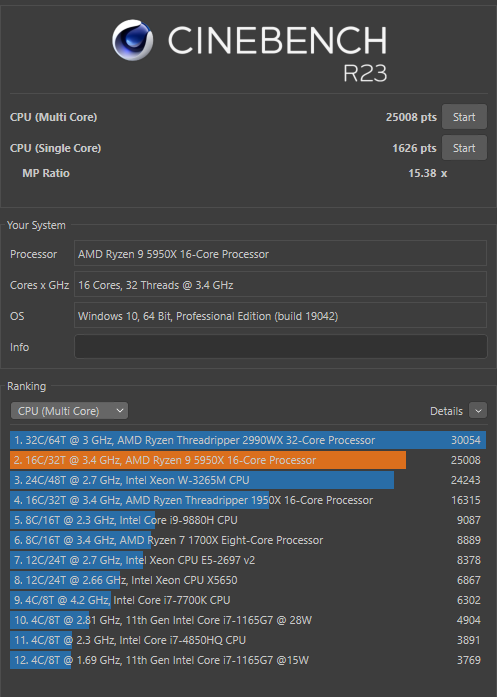Click into the Info text field
497x697 pixels.
(x=281, y=347)
